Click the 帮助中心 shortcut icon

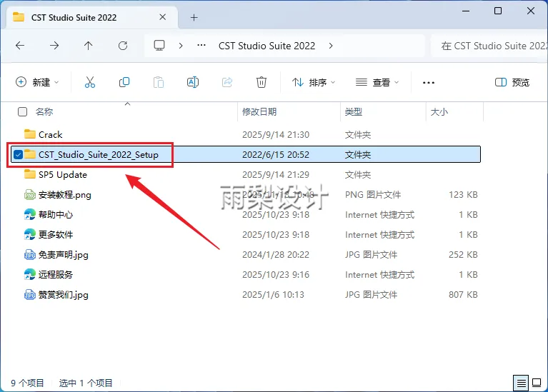point(30,214)
